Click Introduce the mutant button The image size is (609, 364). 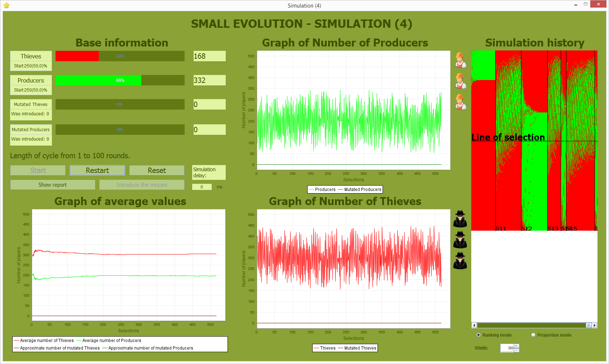[142, 185]
